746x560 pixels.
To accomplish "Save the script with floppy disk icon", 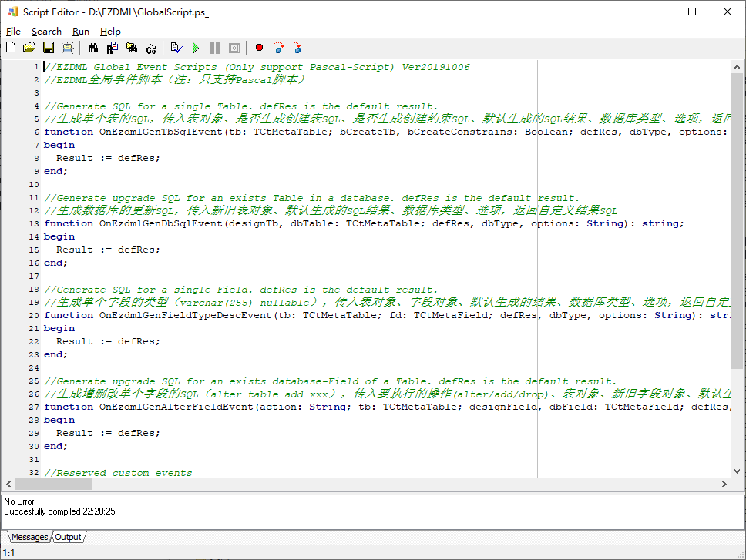I will pos(49,48).
